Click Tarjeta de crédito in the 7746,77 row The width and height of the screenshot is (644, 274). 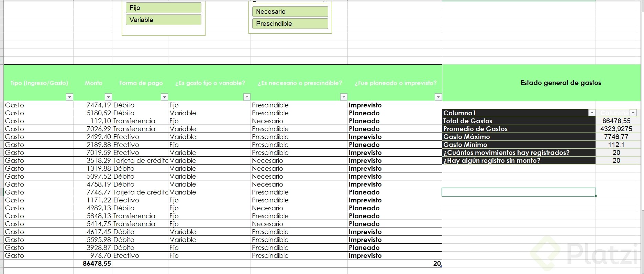(141, 192)
